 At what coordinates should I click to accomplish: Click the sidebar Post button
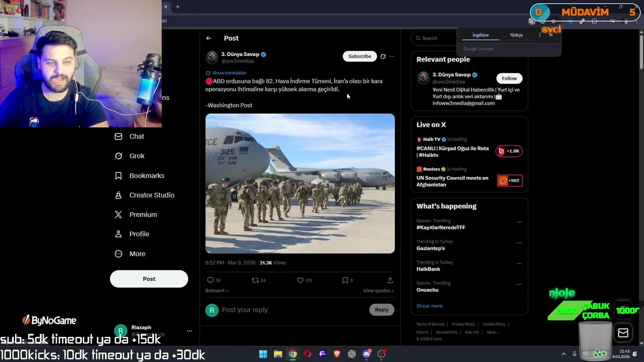click(x=149, y=279)
